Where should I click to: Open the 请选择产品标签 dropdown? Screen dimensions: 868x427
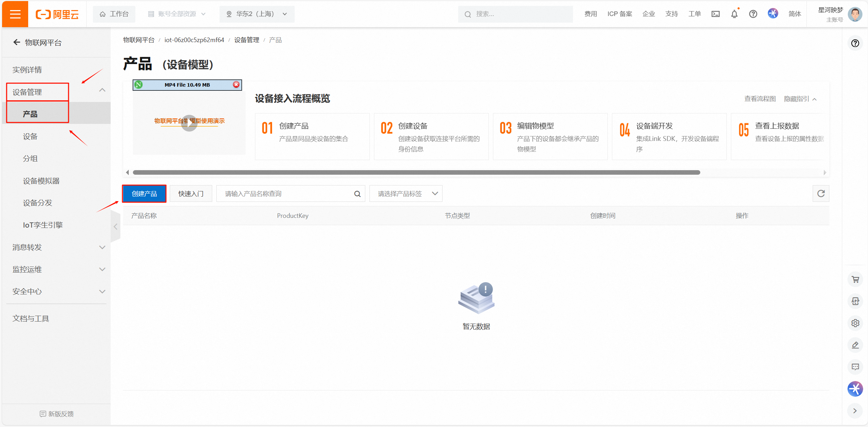[x=405, y=193]
